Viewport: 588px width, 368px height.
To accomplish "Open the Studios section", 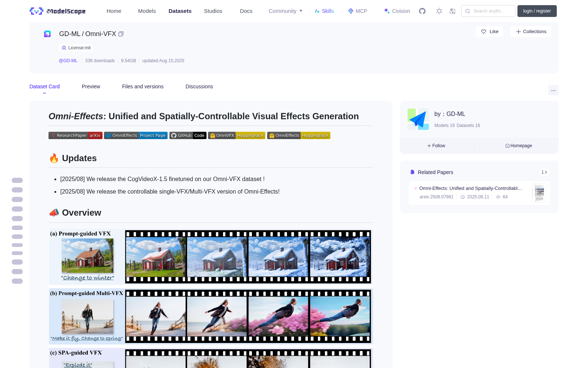I will tap(213, 11).
